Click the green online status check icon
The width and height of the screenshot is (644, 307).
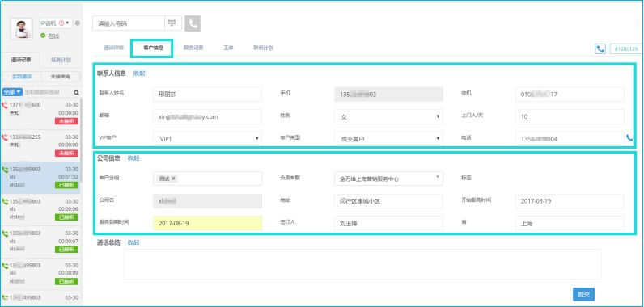point(43,36)
